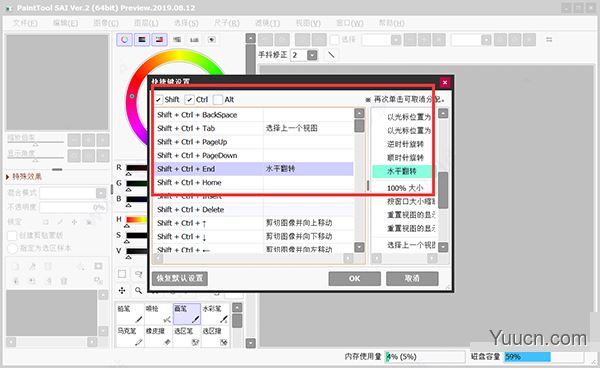Adjust the H hue color slider
Screen dimensions: 600x368
point(136,220)
